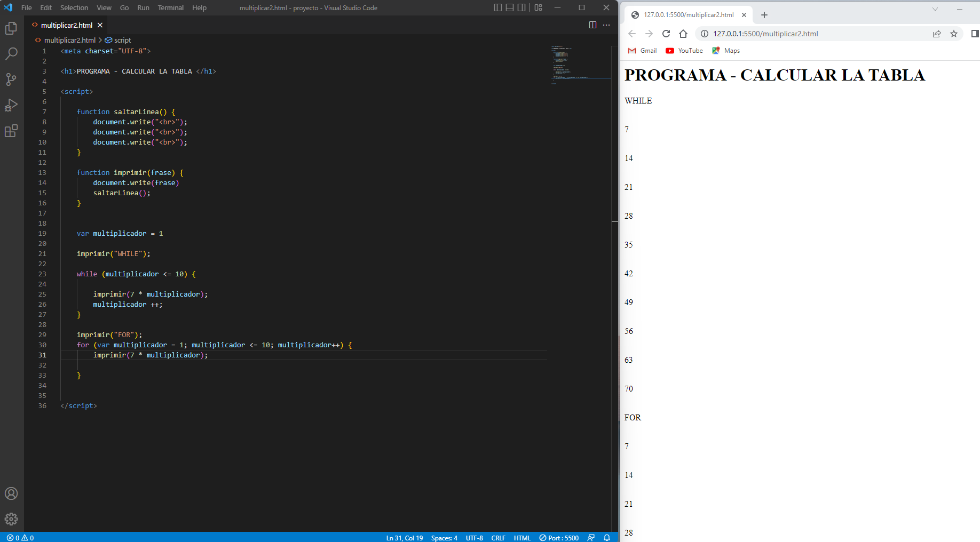Click the browser address bar URL
Image resolution: width=980 pixels, height=542 pixels.
(x=765, y=34)
